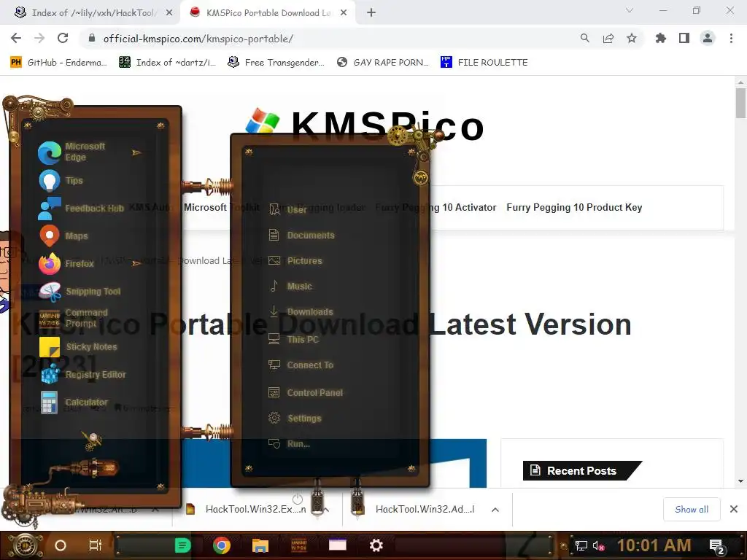Expand options for HackTool.Win32.Ex...n download
The width and height of the screenshot is (747, 560).
326,510
